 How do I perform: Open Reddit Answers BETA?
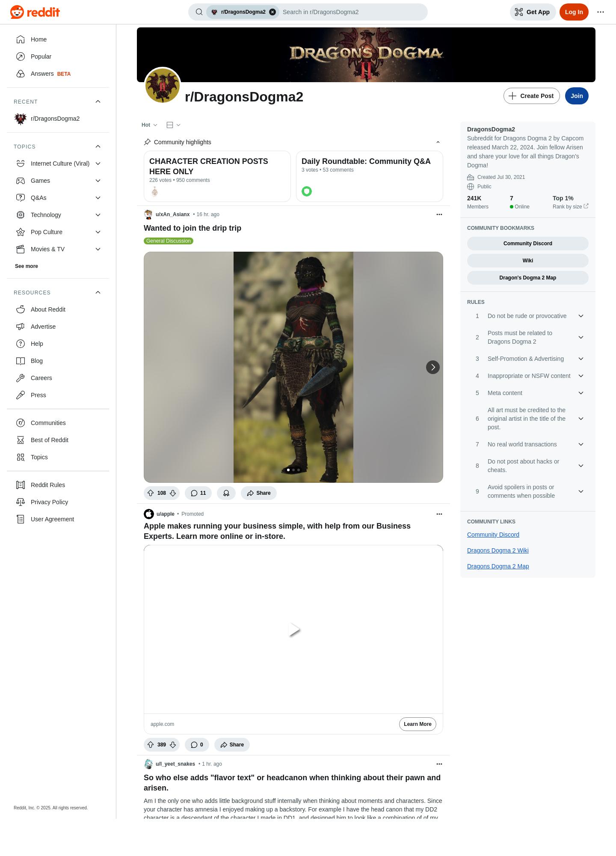click(x=58, y=74)
